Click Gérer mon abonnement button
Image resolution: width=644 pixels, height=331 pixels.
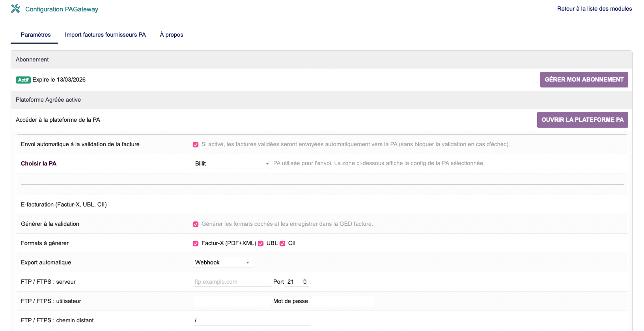[x=584, y=80]
